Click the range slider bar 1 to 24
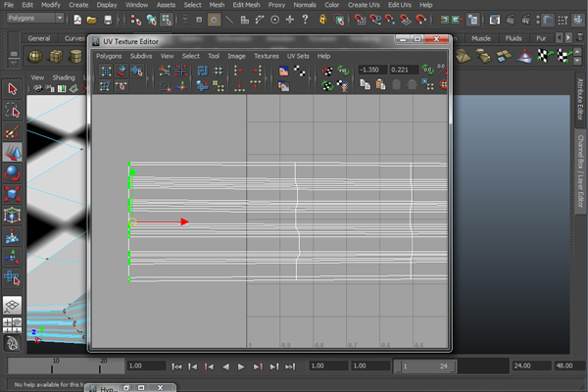This screenshot has height=392, width=588. [x=424, y=367]
